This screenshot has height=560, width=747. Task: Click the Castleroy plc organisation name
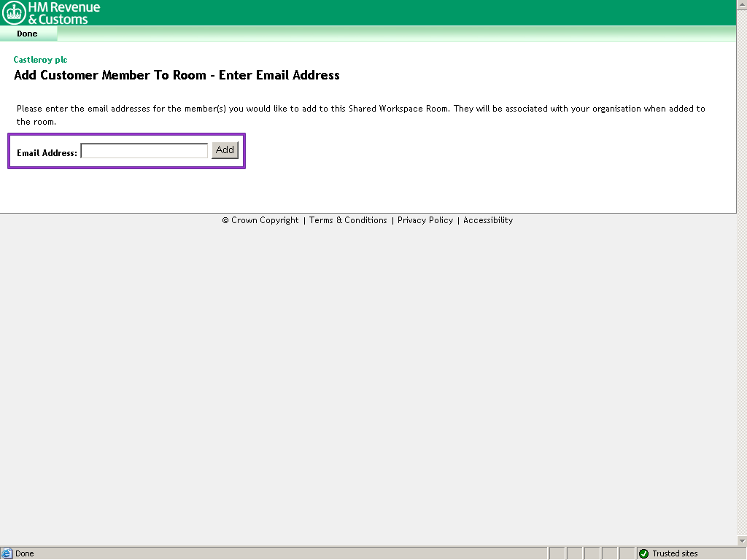40,60
